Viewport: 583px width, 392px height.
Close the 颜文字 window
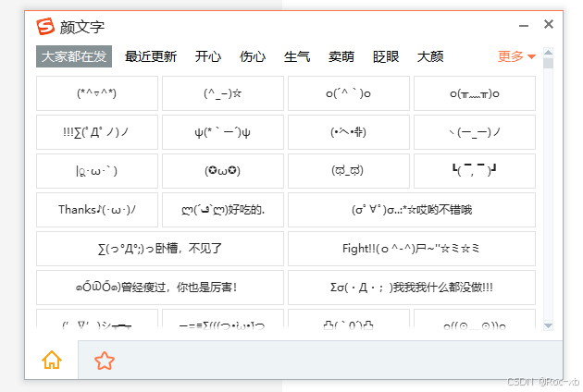tap(549, 24)
